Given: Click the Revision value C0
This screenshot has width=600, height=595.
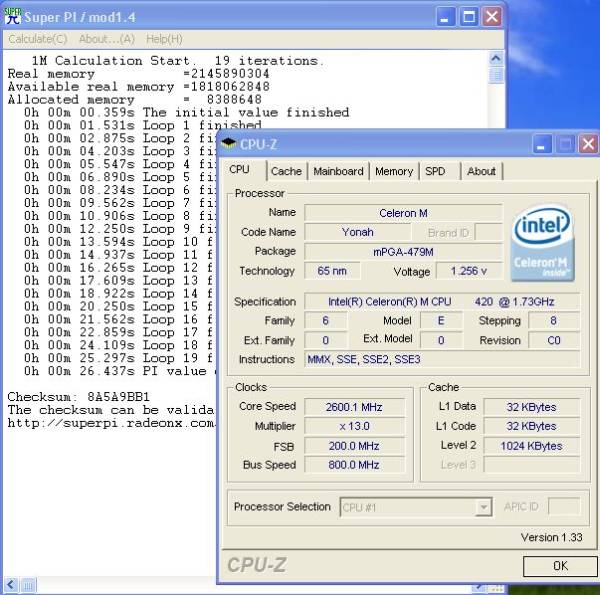Looking at the screenshot, I should click(554, 340).
